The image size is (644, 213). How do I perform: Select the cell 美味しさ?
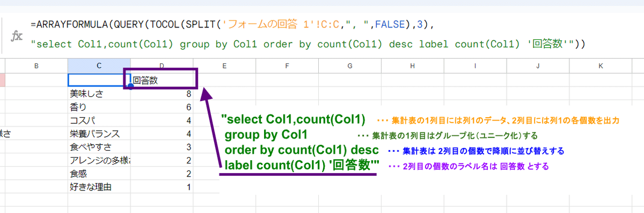pos(99,94)
